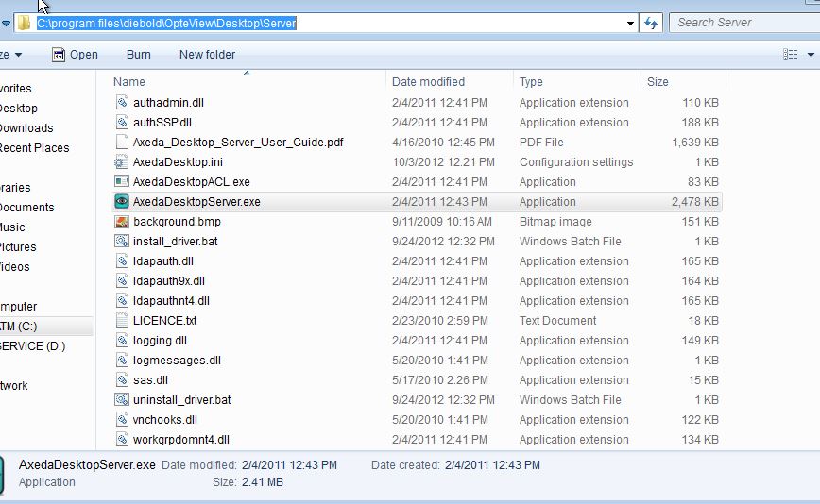Select file name LICENCE.txt

(x=164, y=321)
